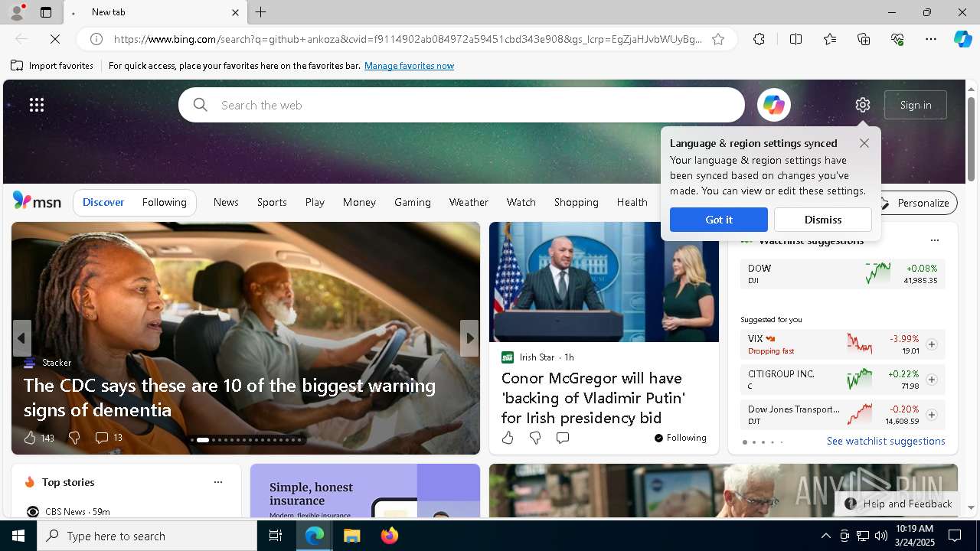Open the Shopping category
This screenshot has width=980, height=551.
tap(577, 202)
